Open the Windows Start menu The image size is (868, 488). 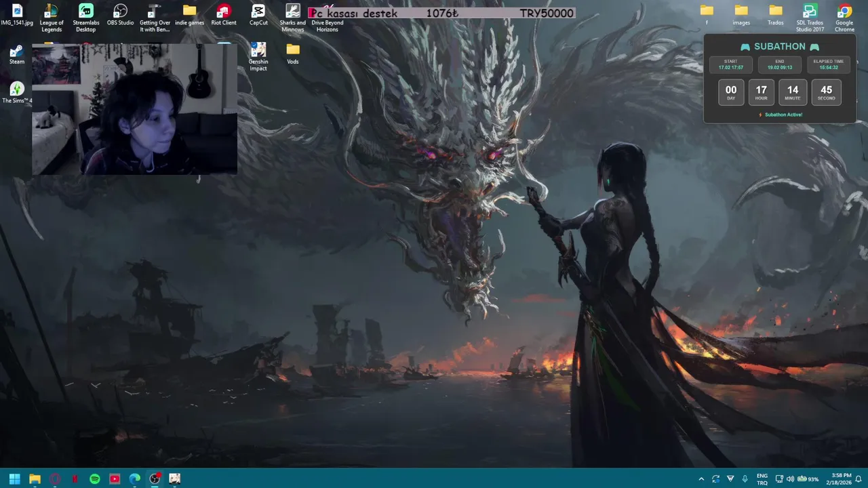[x=14, y=479]
